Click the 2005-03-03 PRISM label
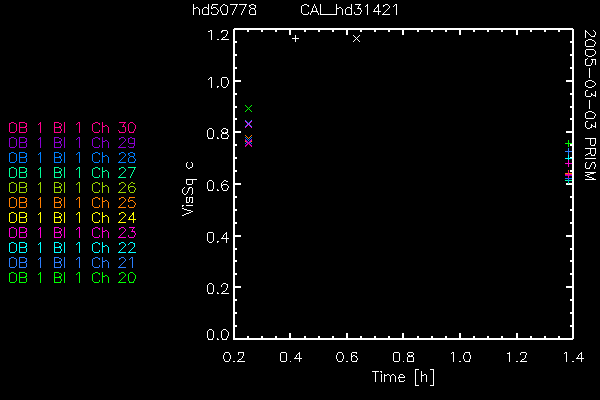 click(x=590, y=105)
